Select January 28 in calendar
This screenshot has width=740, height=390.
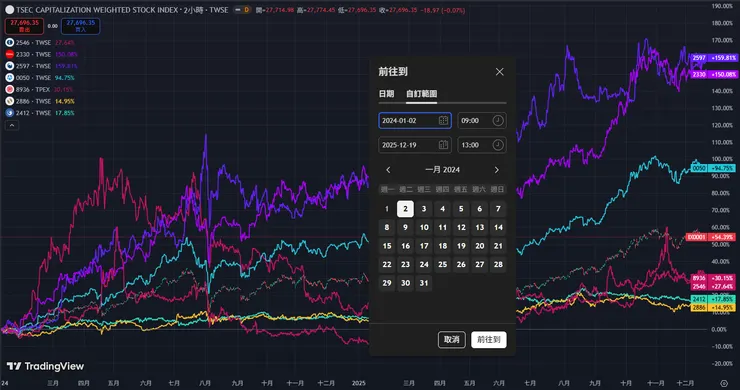pyautogui.click(x=498, y=264)
